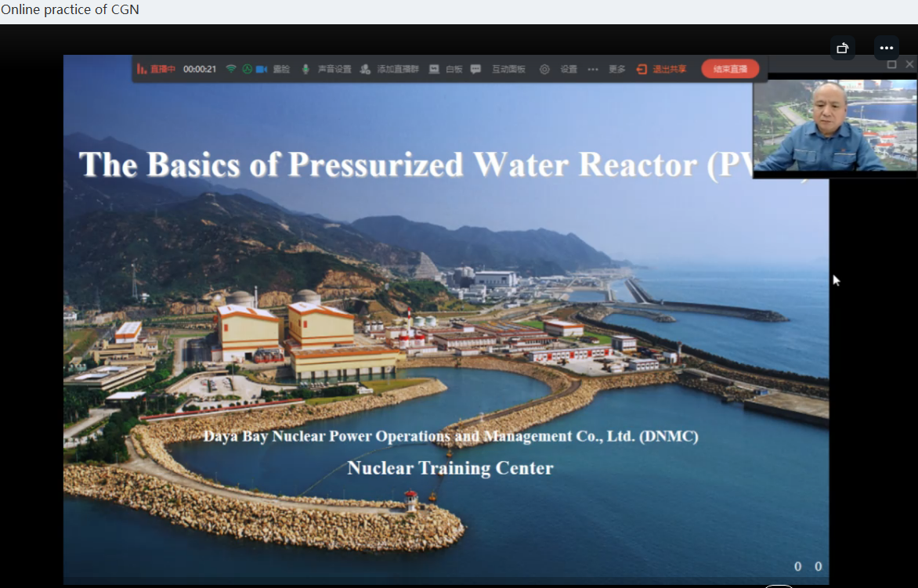
Task: Open sound settings (声音设置)
Action: pyautogui.click(x=334, y=69)
